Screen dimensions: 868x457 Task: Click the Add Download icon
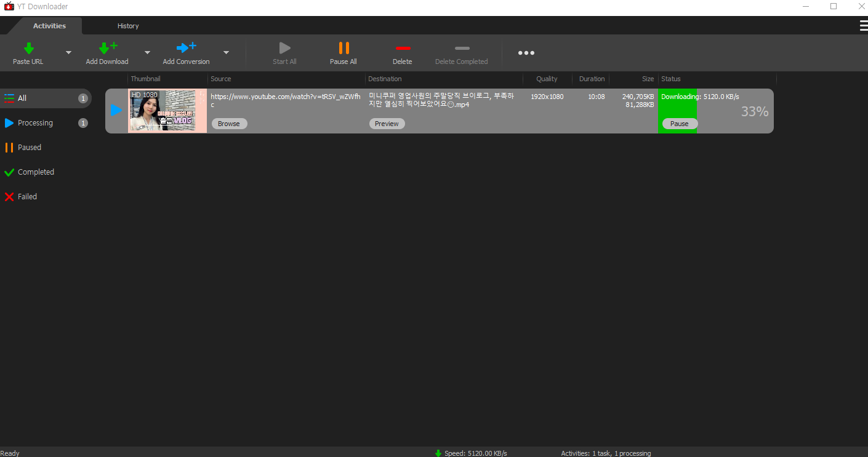point(108,48)
